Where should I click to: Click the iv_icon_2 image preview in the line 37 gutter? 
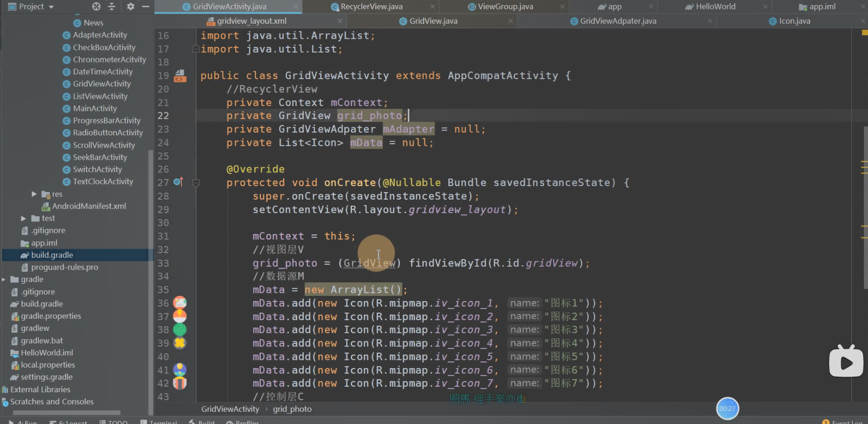[x=180, y=316]
